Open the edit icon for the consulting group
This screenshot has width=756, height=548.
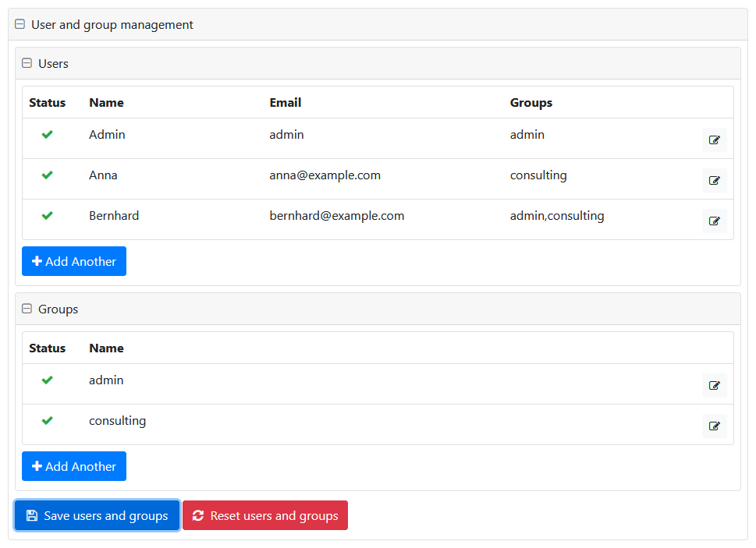(714, 426)
